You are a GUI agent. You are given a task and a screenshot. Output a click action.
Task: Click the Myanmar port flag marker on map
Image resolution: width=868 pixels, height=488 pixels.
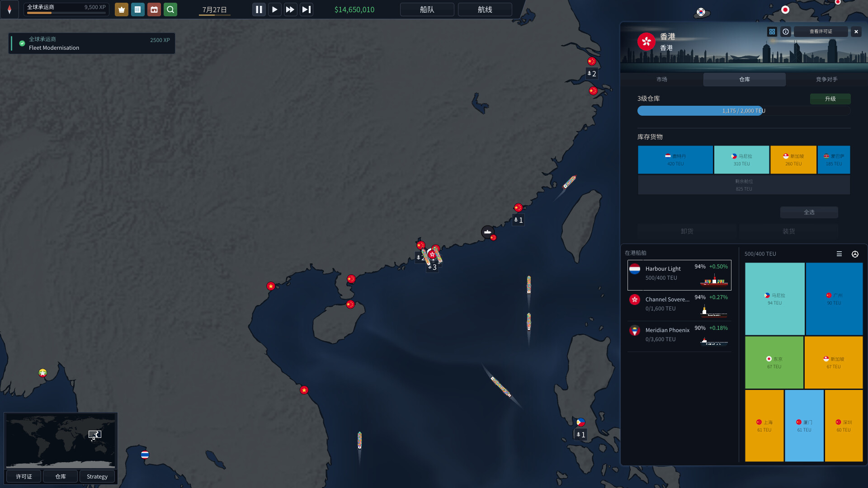click(x=42, y=373)
